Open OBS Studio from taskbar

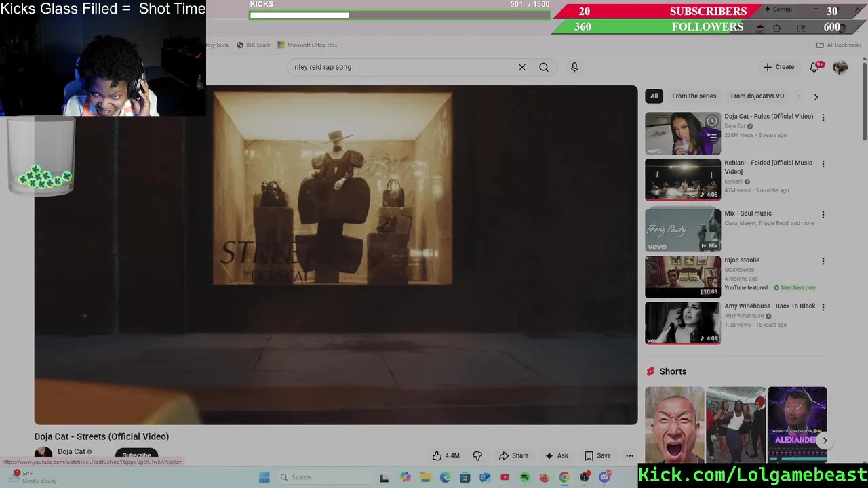point(585,477)
